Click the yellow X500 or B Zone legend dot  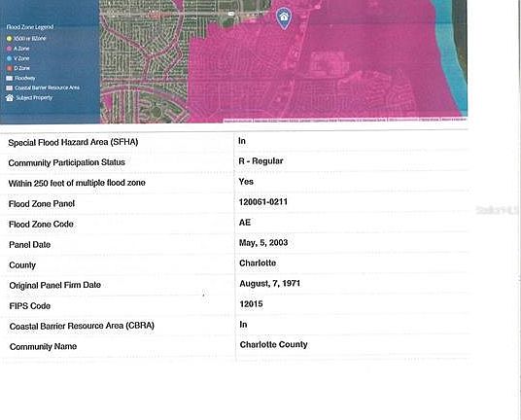click(9, 39)
